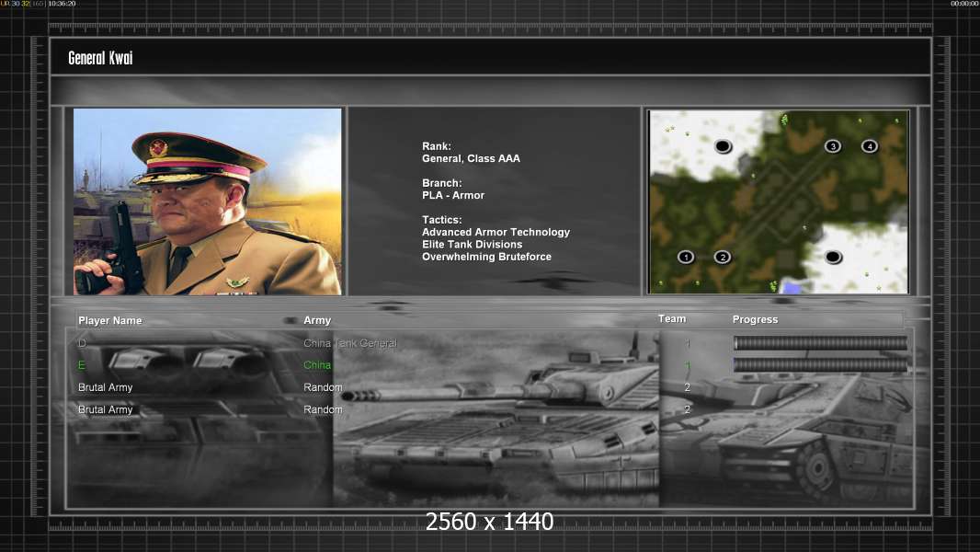
Task: Click the "00:00:00" timer readout
Action: (964, 4)
